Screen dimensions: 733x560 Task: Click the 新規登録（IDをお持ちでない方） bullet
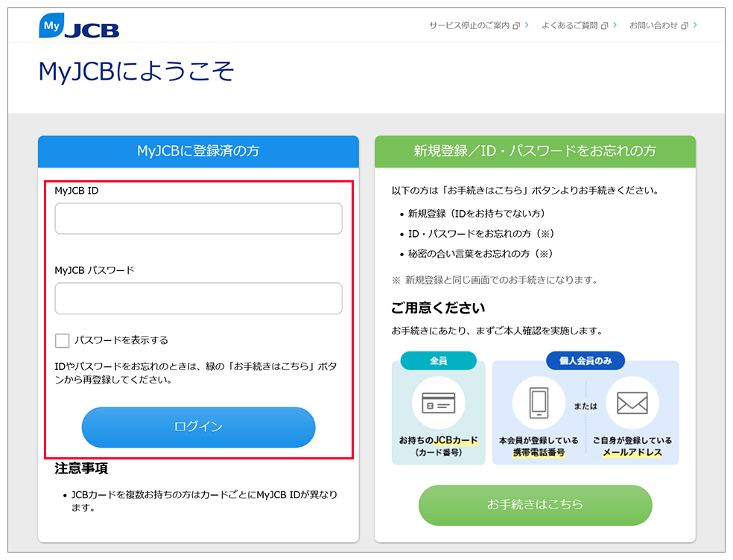pyautogui.click(x=476, y=214)
